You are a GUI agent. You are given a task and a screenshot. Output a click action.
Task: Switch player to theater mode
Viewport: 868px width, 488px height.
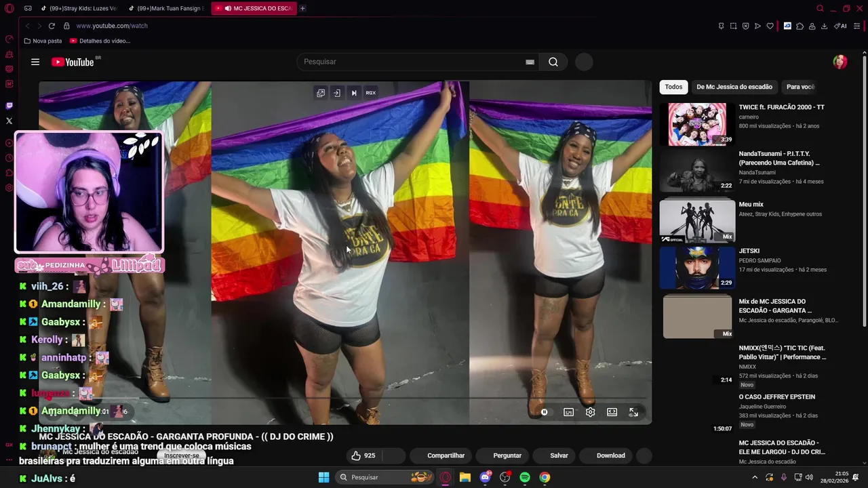(612, 412)
